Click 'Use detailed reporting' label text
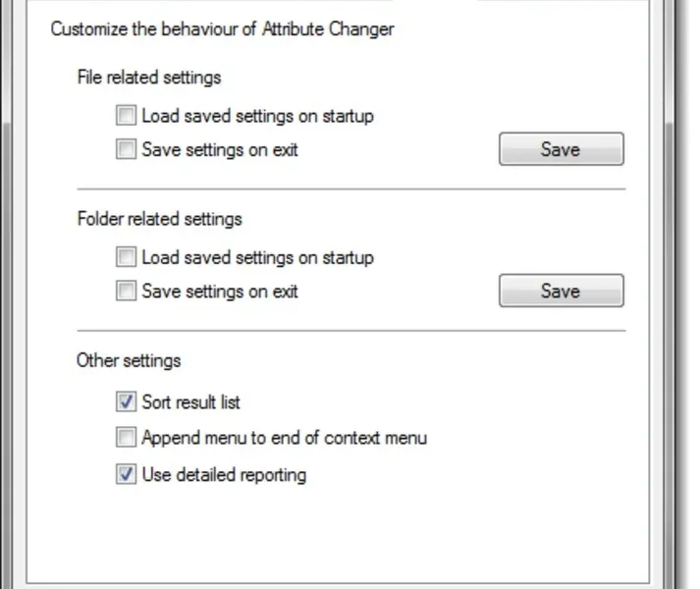Viewport: 700px width, 589px height. click(224, 475)
